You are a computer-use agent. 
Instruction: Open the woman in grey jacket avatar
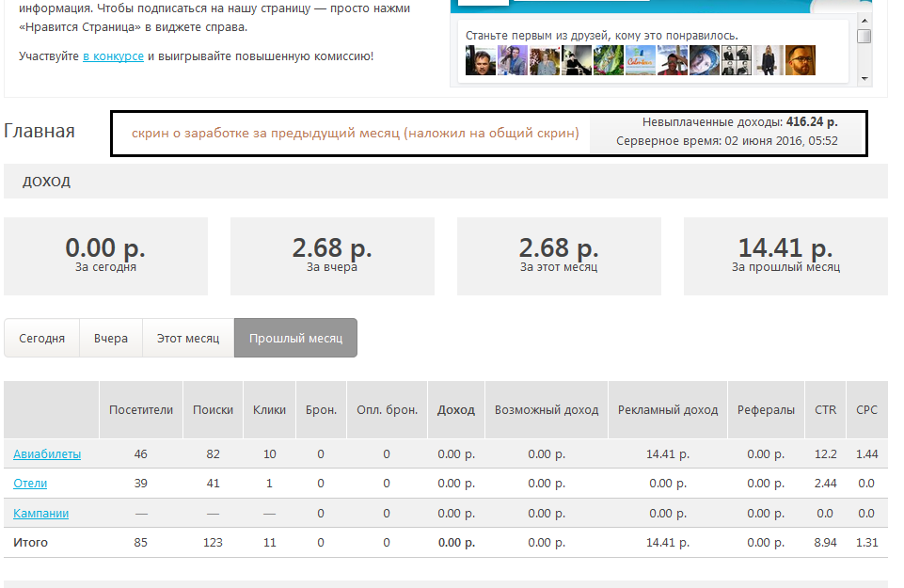[x=545, y=60]
